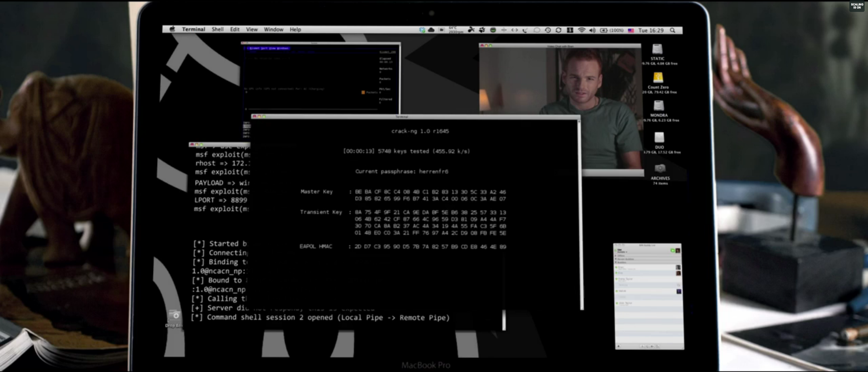The image size is (868, 372).
Task: Collapse the Buddies group triangle
Action: click(616, 262)
